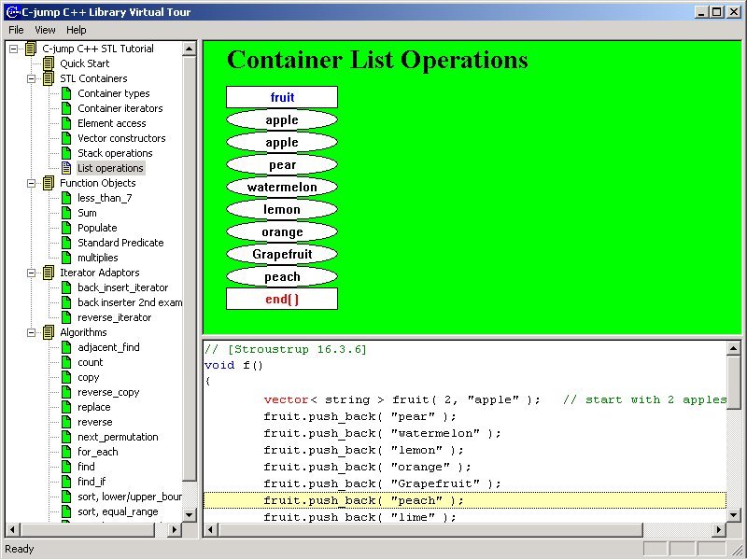747x560 pixels.
Task: Click the end() marker box
Action: (x=282, y=299)
